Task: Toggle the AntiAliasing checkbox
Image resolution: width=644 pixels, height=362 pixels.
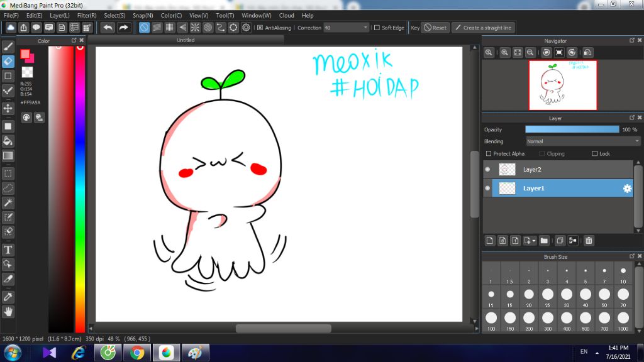Action: pos(260,28)
